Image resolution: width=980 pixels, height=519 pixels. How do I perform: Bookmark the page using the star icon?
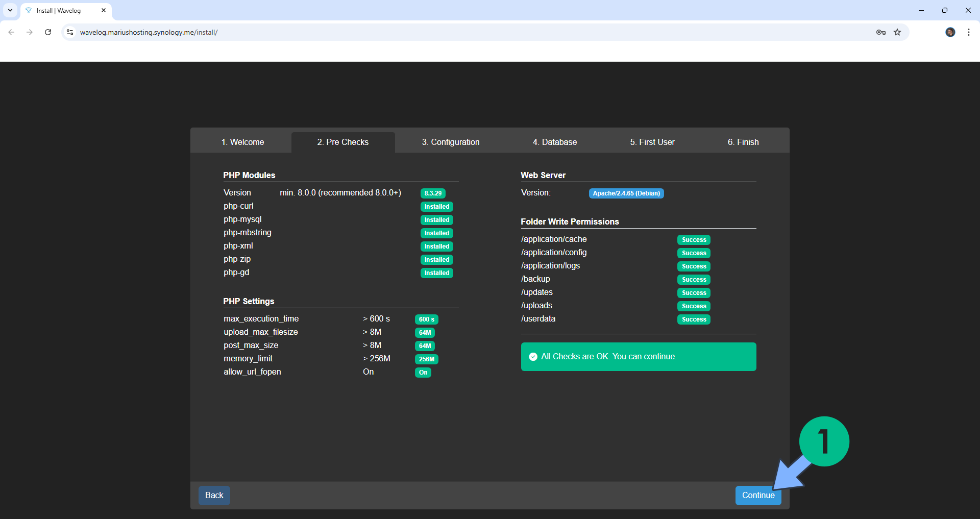click(897, 32)
